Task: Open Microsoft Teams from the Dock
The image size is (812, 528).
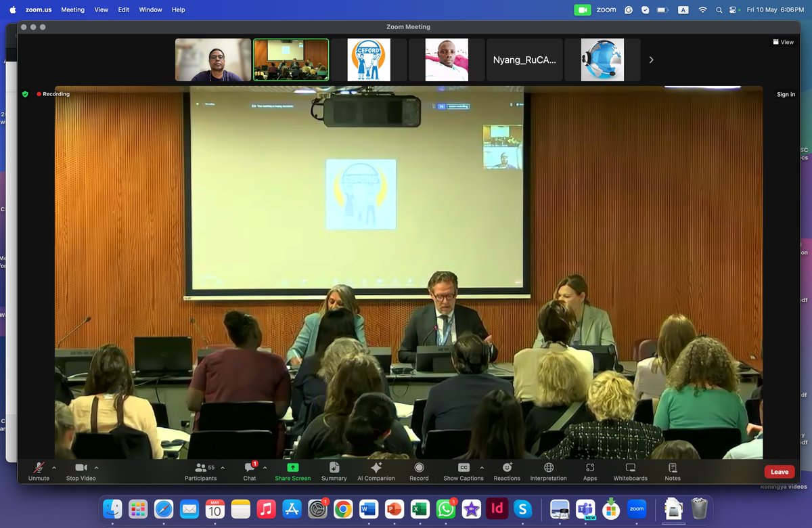Action: coord(585,509)
